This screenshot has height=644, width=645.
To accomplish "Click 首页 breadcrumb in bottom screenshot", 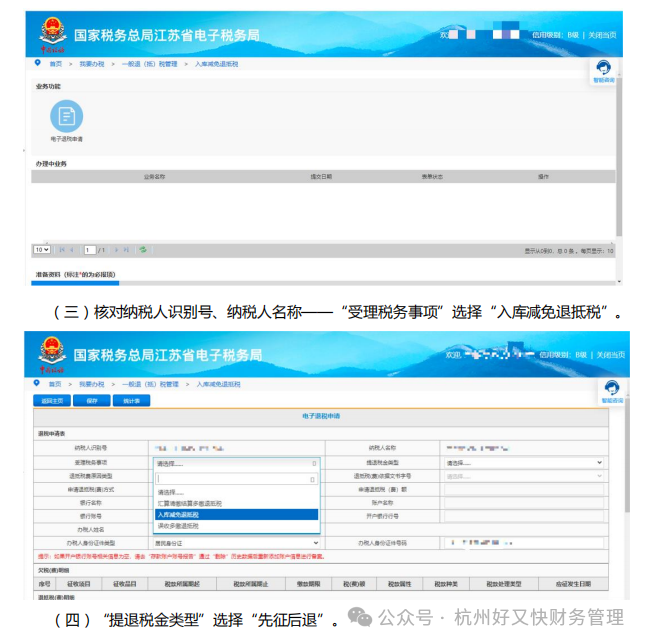I will [55, 384].
